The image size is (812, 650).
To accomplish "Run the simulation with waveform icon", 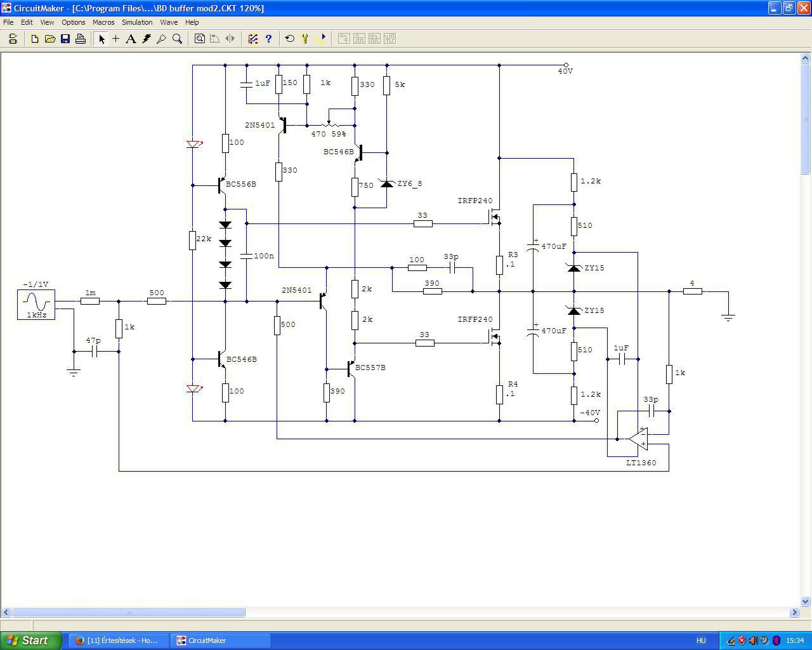I will pyautogui.click(x=320, y=39).
